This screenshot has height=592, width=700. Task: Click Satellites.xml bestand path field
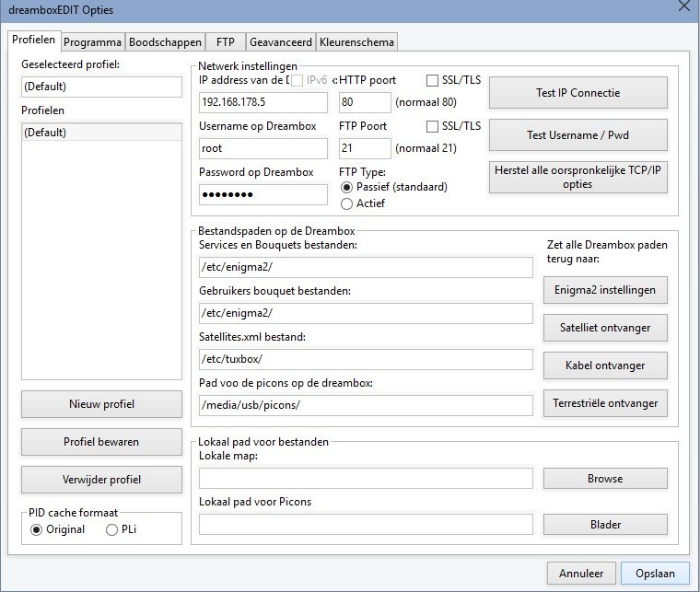pyautogui.click(x=366, y=360)
